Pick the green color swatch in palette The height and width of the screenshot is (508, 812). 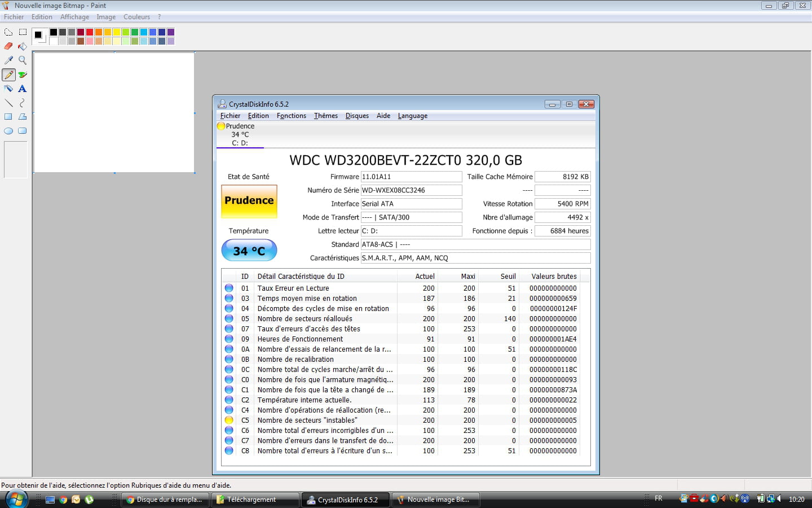point(134,32)
